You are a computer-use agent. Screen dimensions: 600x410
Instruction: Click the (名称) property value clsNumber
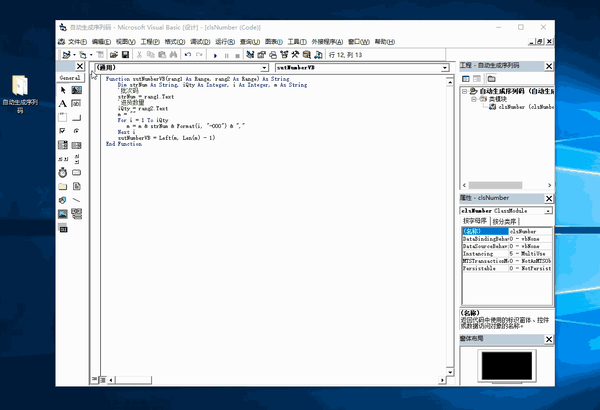tap(530, 231)
